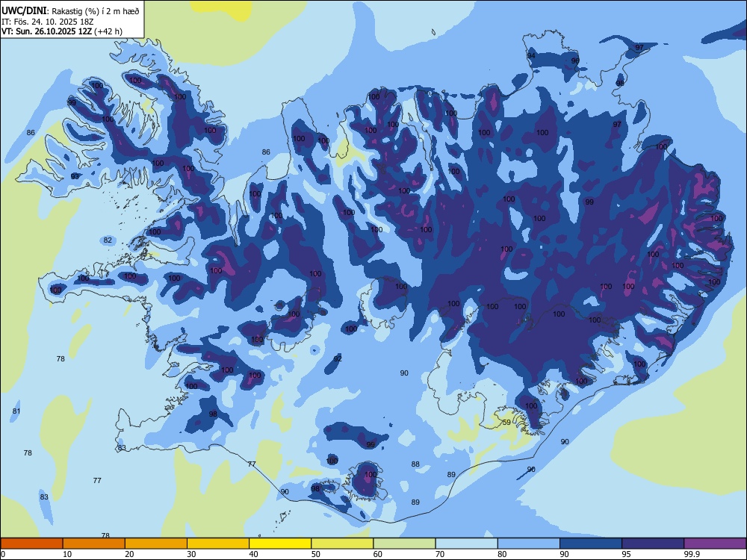Select the init time line 'IT: Fös. 24. 10. 2025 18Z'
The width and height of the screenshot is (747, 560).
point(46,22)
